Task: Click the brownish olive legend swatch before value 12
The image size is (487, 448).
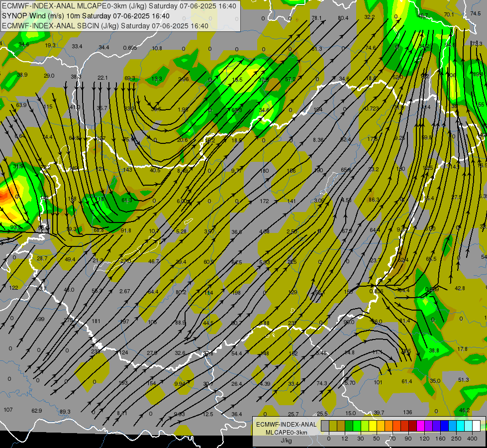Action: tap(341, 426)
